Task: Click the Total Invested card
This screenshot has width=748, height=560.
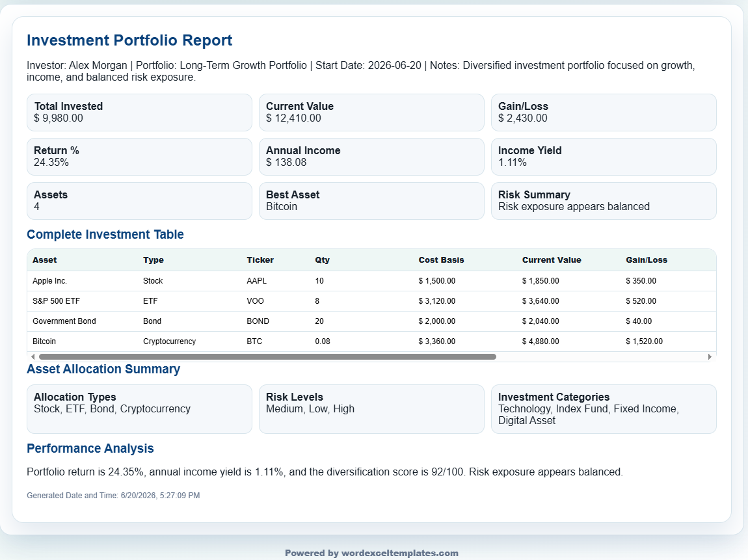Action: 139,113
